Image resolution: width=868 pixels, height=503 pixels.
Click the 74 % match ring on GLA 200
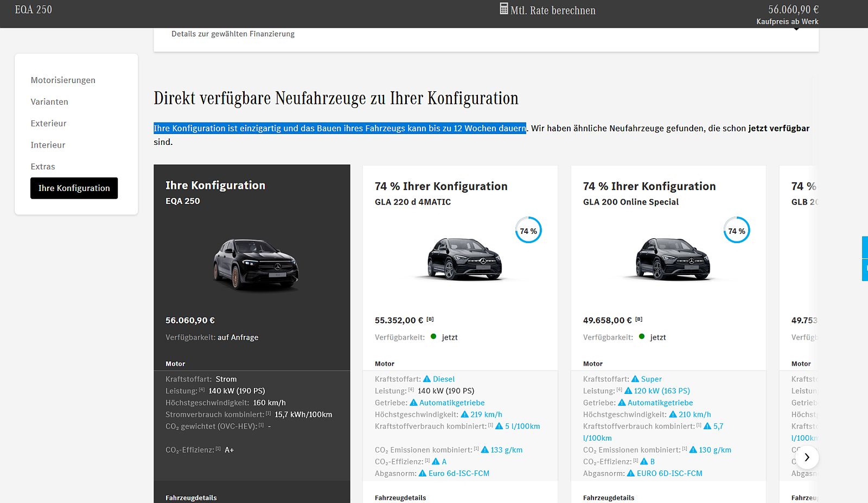[x=737, y=230]
